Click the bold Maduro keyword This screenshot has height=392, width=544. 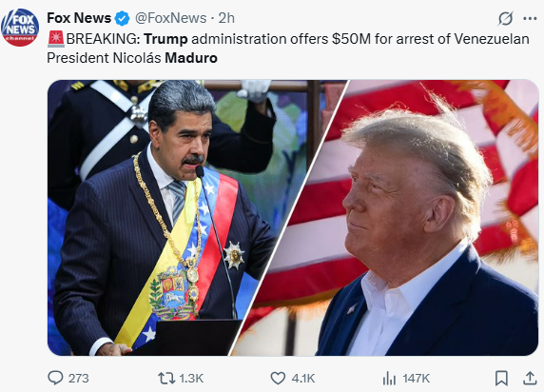coord(191,58)
